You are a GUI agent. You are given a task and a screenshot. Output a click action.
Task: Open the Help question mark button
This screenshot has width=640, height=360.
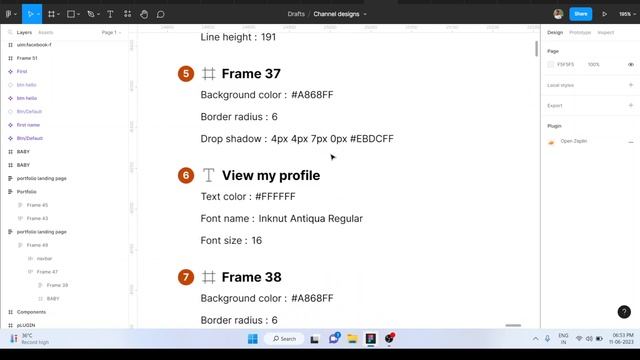tap(624, 312)
